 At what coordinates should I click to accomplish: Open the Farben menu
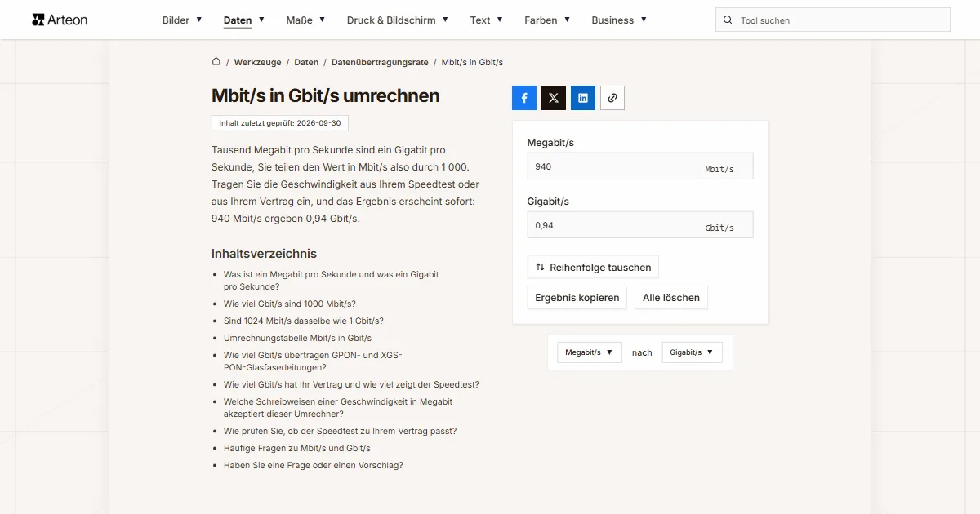pos(547,20)
